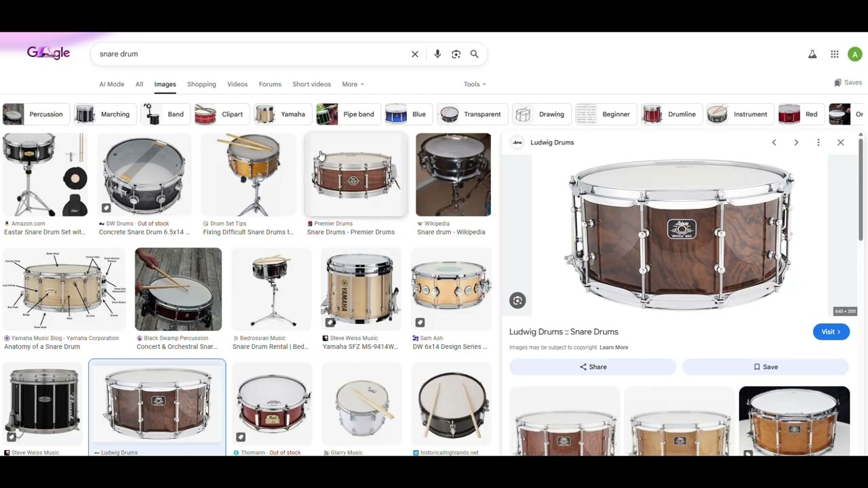Select the Red filter chip

pos(800,114)
